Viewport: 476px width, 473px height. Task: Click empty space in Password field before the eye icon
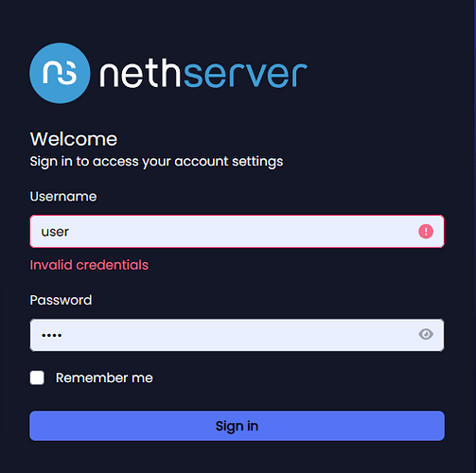click(239, 335)
